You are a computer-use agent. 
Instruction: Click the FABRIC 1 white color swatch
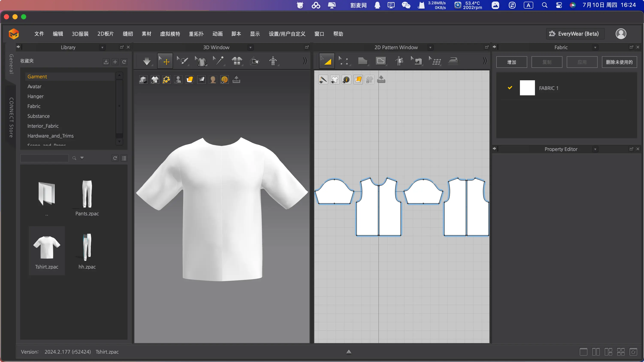(527, 88)
